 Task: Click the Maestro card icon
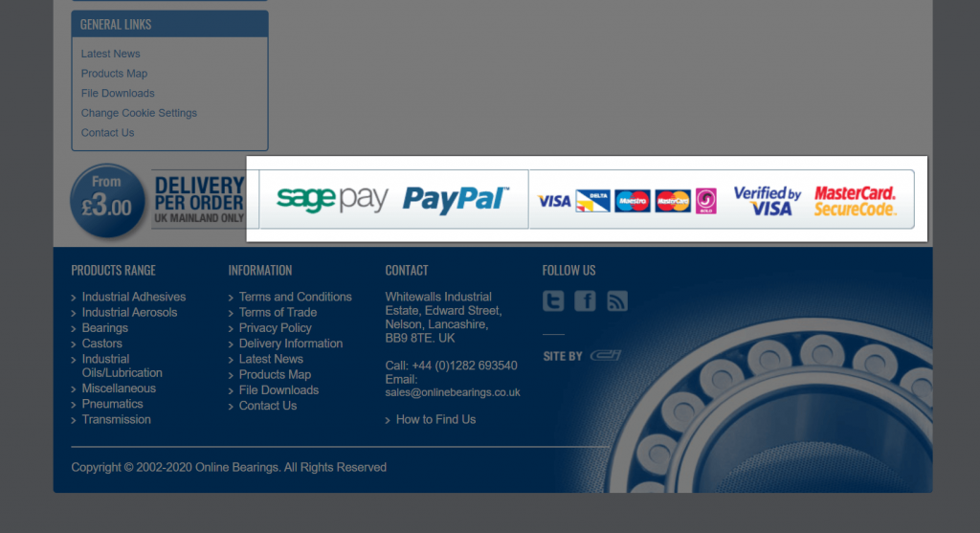click(632, 201)
